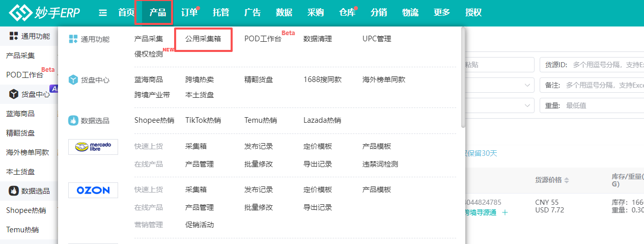Click the 数据选品 flame icon in dropdown
The height and width of the screenshot is (244, 644).
[73, 121]
